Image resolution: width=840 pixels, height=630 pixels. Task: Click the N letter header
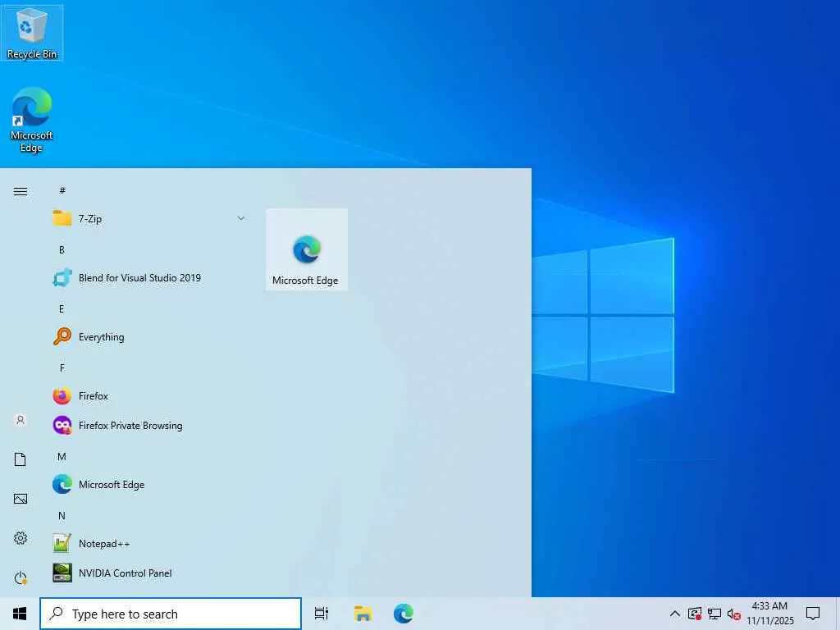(x=62, y=515)
